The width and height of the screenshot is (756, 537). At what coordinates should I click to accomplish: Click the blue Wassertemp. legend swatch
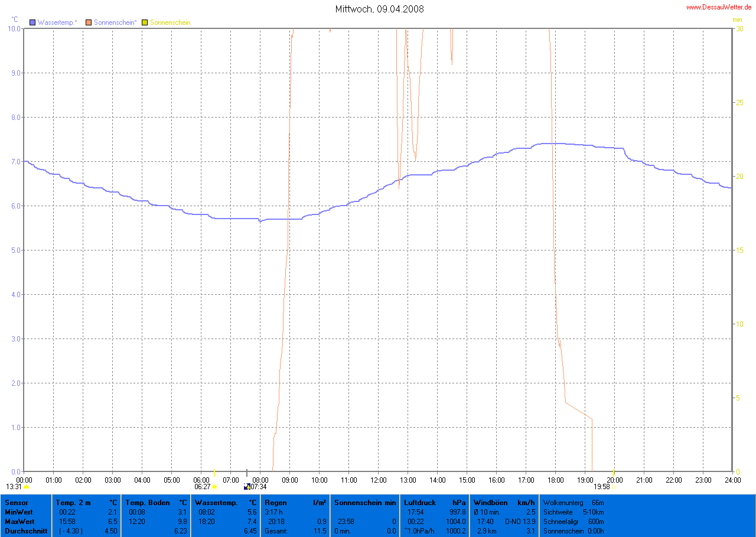pyautogui.click(x=33, y=22)
